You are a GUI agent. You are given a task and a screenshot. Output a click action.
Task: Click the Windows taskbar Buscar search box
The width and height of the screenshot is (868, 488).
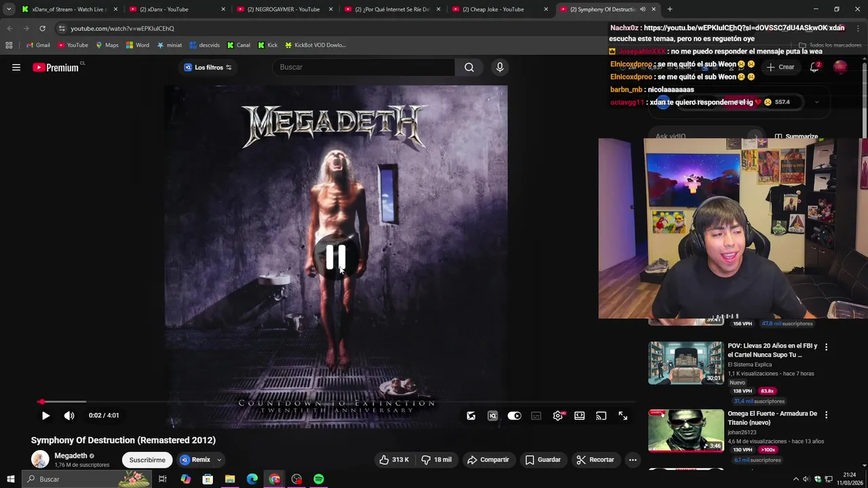click(87, 479)
